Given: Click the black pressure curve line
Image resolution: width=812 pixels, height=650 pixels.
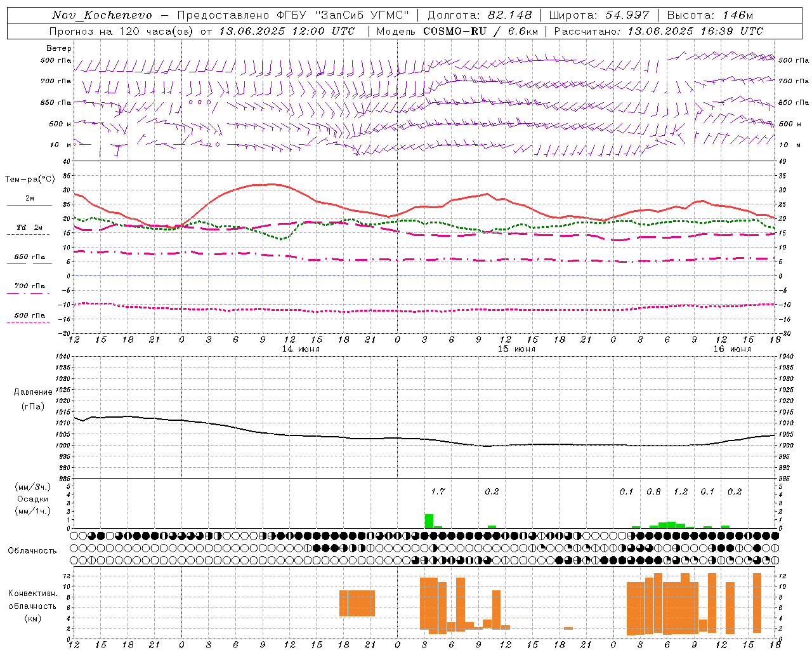Looking at the screenshot, I should point(425,439).
